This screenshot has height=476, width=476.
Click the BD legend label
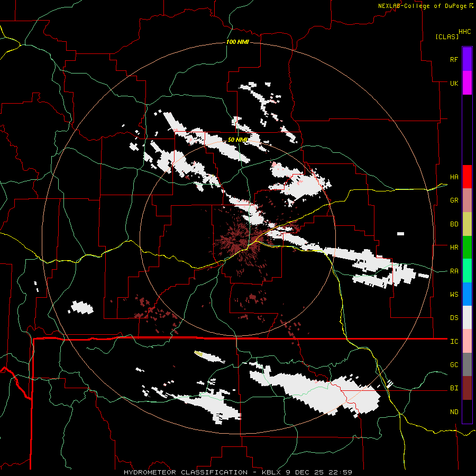tap(454, 224)
